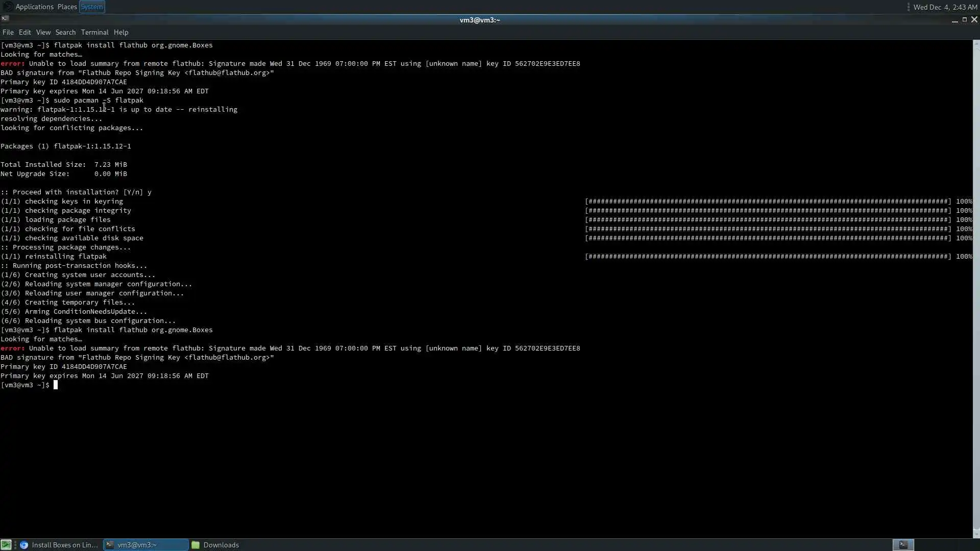Image resolution: width=980 pixels, height=551 pixels.
Task: Open the Applications menu in top panel
Action: click(x=34, y=7)
